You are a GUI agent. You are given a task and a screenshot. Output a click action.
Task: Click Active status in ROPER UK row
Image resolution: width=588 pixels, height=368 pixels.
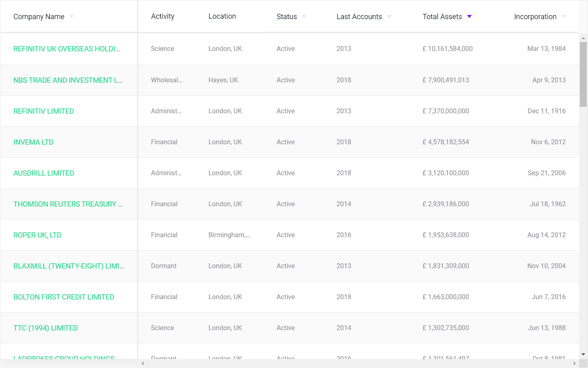(285, 235)
